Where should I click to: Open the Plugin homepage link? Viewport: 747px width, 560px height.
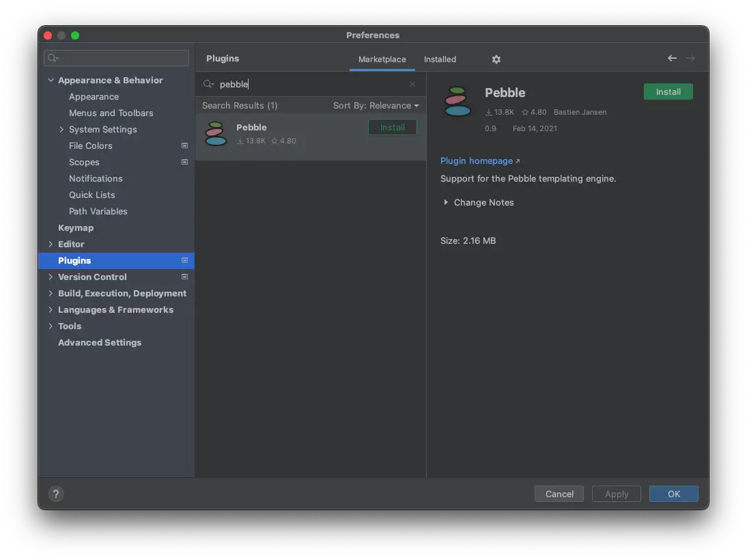pos(480,161)
